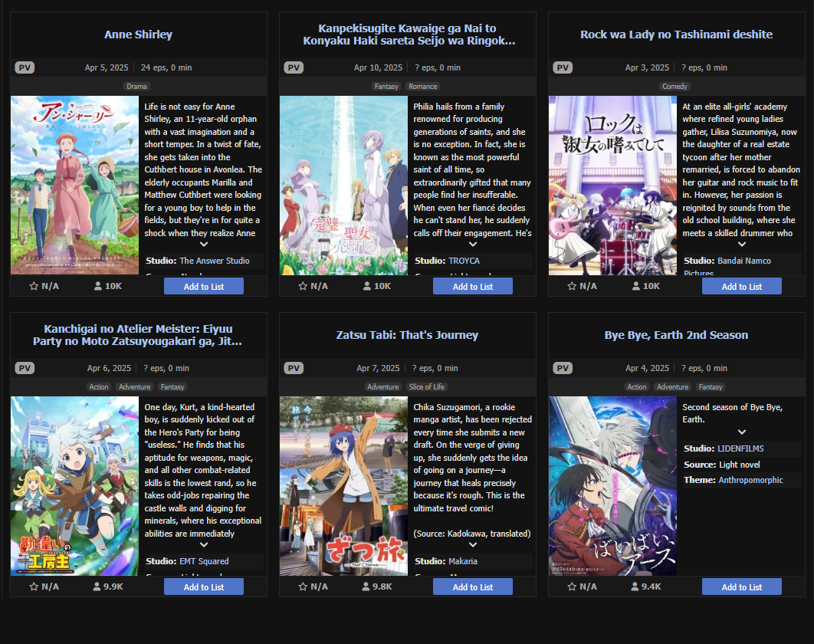Click the PV badge on Zatsu Tabi card
This screenshot has width=814, height=644.
pos(294,368)
